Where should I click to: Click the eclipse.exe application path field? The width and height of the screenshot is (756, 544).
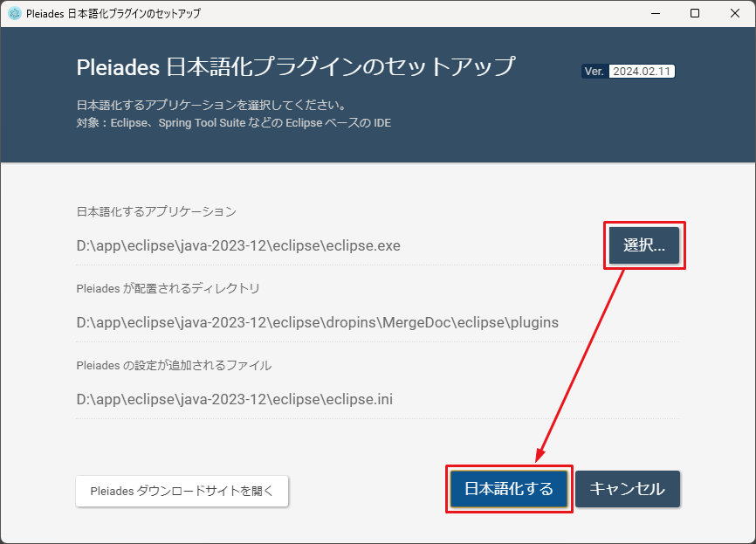coord(237,245)
